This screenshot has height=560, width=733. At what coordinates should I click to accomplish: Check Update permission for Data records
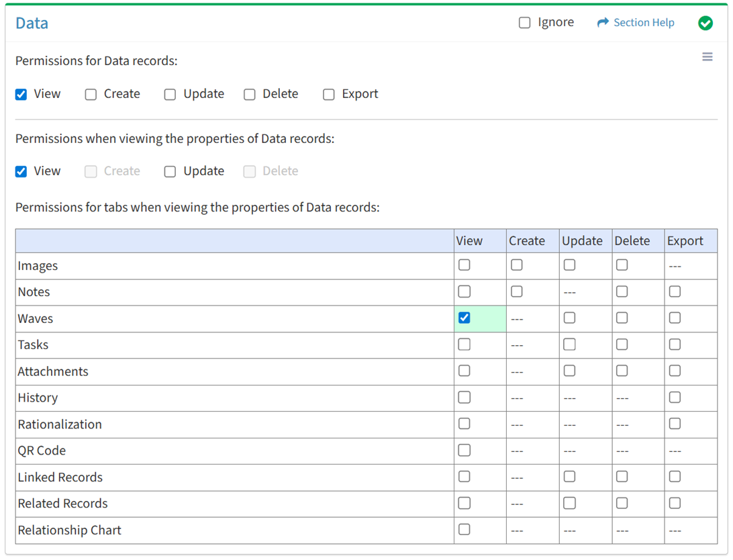point(170,95)
